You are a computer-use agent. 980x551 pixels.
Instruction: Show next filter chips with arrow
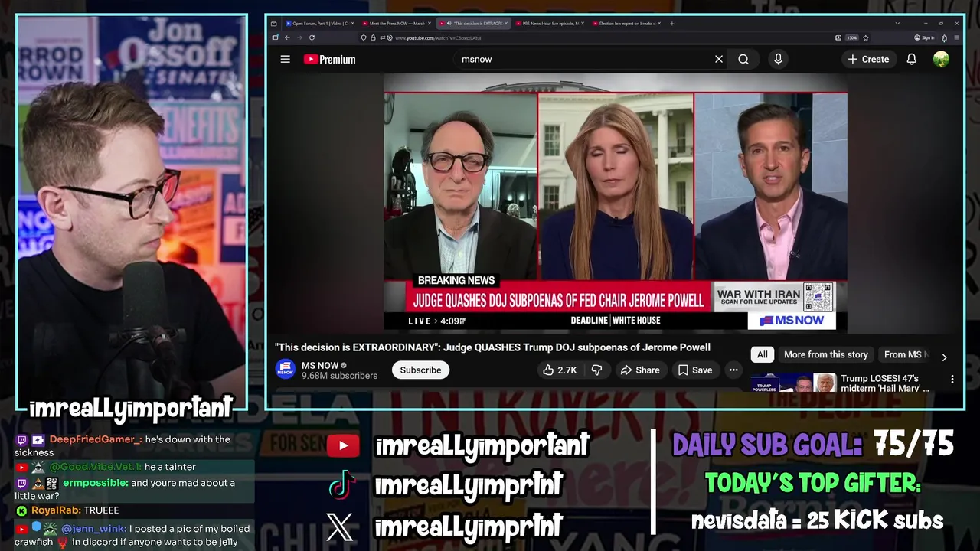(x=944, y=357)
